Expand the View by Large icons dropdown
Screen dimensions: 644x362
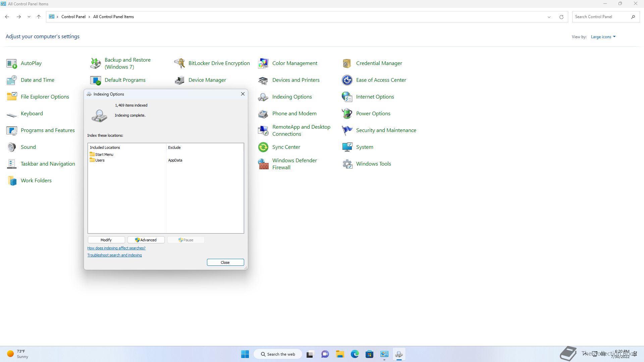pos(603,37)
